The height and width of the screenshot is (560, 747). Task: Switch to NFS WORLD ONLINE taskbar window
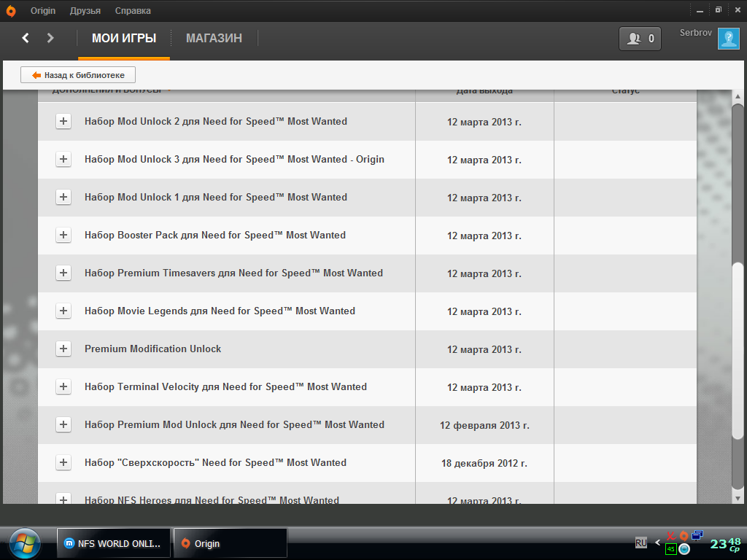click(x=114, y=543)
